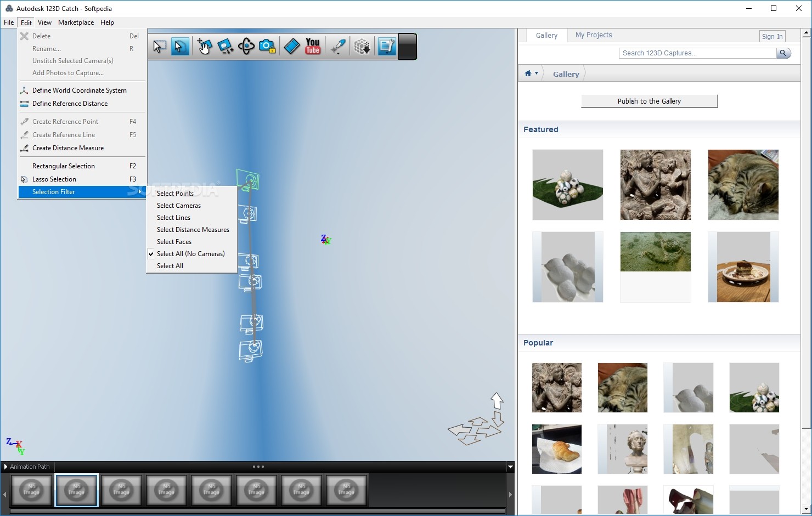812x516 pixels.
Task: Open featured soccer balls capture thumbnail
Action: point(568,185)
